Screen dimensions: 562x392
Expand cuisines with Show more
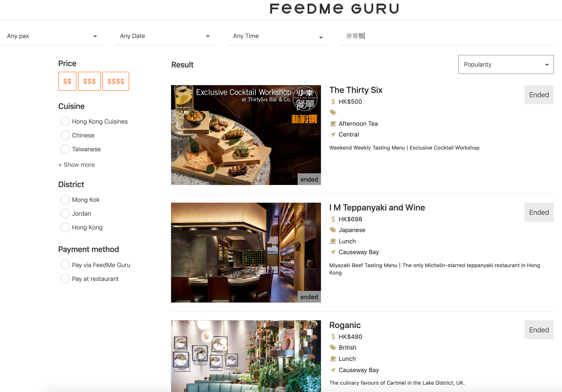click(76, 165)
